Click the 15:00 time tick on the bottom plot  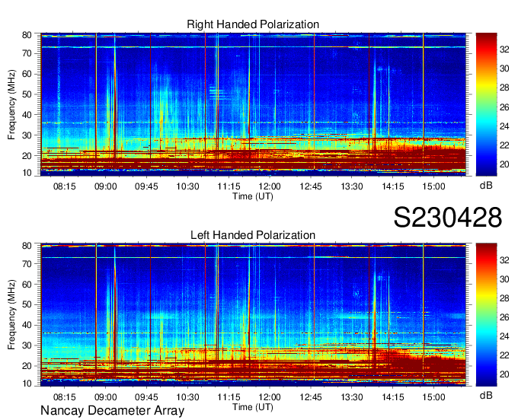(x=433, y=397)
